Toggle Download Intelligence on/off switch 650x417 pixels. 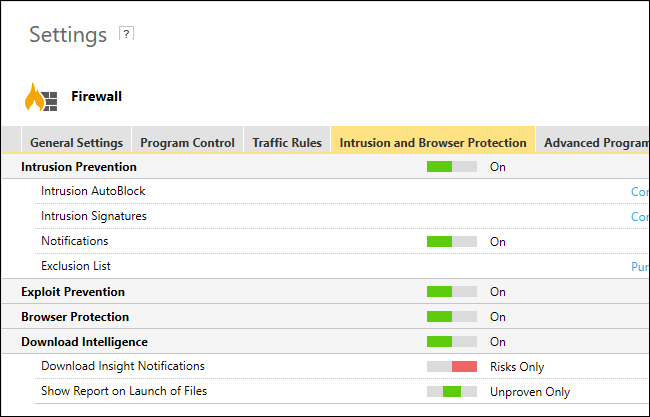coord(451,342)
